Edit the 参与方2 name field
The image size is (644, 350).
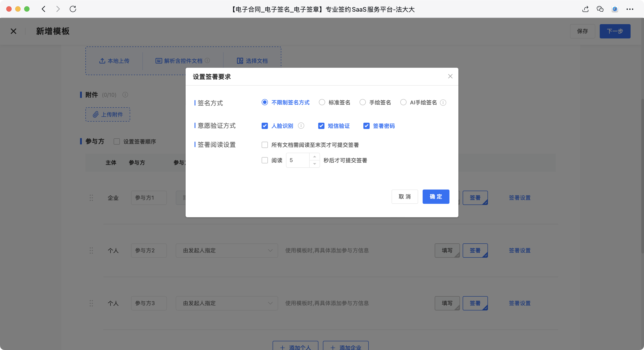(149, 251)
